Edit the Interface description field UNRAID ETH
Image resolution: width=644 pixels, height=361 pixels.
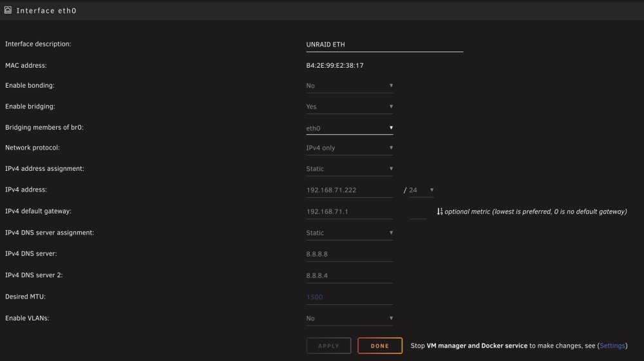(384, 44)
